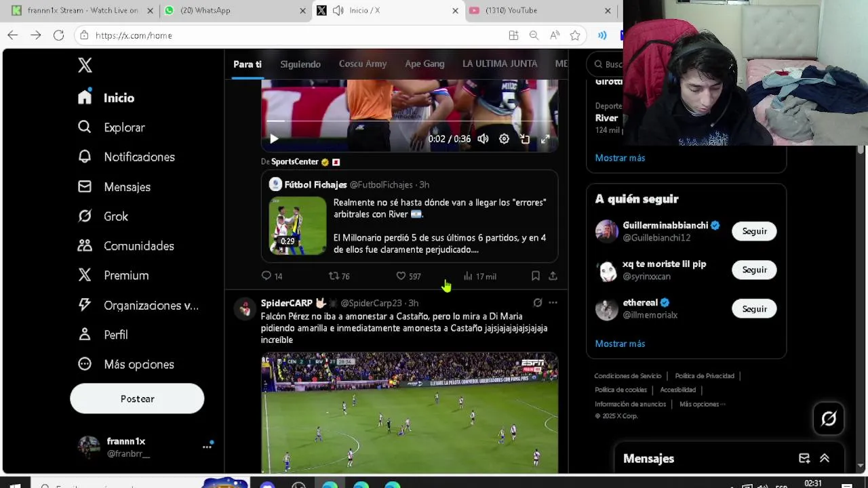Open Perfil in the sidebar
Viewport: 868px width, 488px height.
102,335
